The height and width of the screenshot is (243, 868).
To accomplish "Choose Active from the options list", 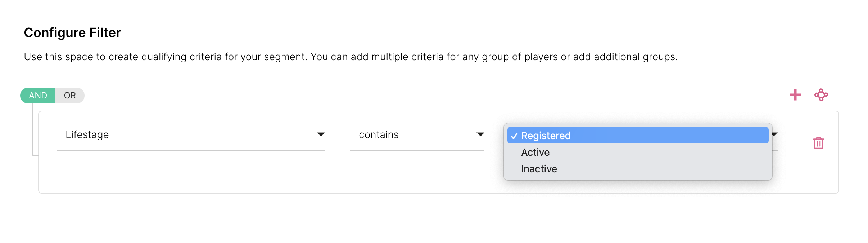I will 535,153.
